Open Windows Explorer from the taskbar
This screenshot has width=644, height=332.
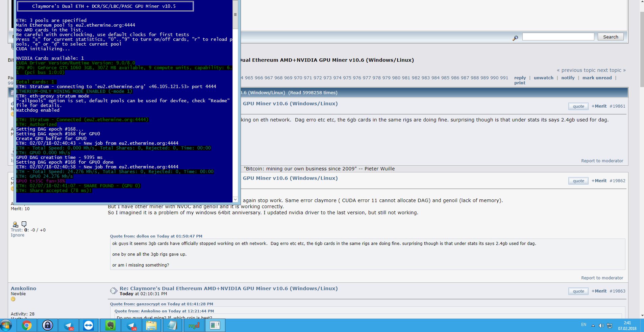152,325
